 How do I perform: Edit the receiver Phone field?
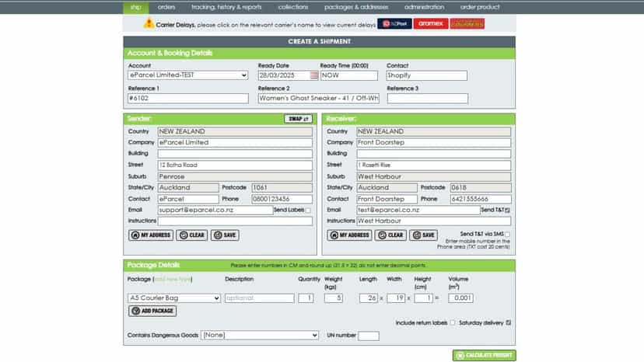point(481,199)
